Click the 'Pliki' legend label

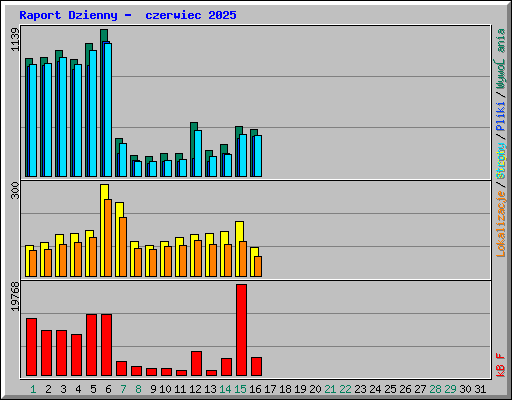pyautogui.click(x=501, y=116)
